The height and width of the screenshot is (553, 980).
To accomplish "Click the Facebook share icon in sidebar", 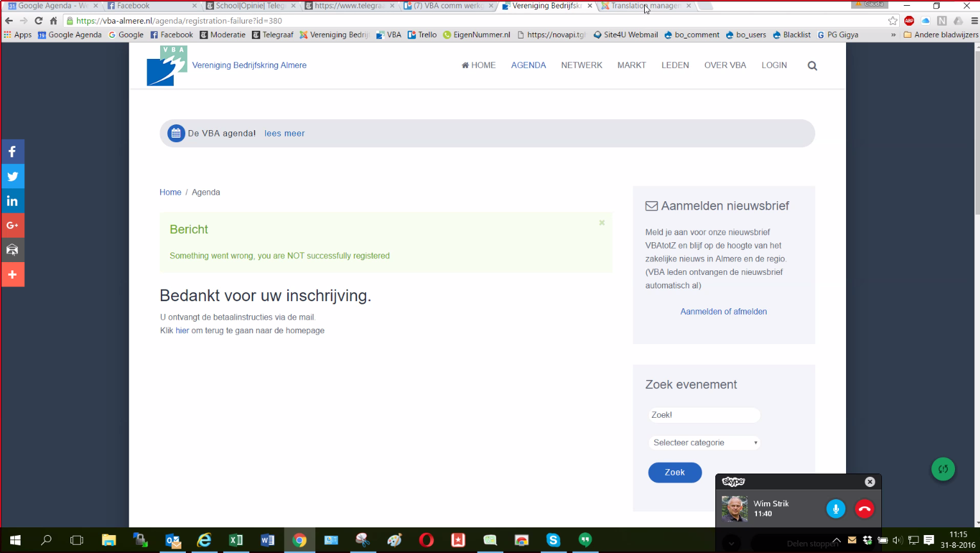I will click(12, 152).
